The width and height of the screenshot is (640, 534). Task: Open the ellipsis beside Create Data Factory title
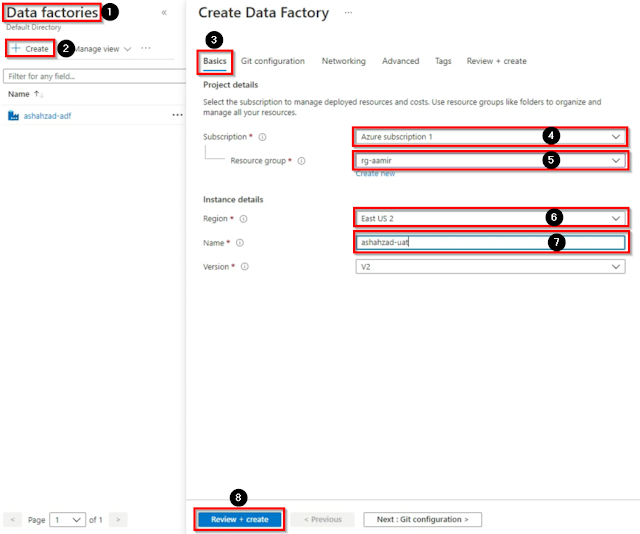(x=348, y=13)
